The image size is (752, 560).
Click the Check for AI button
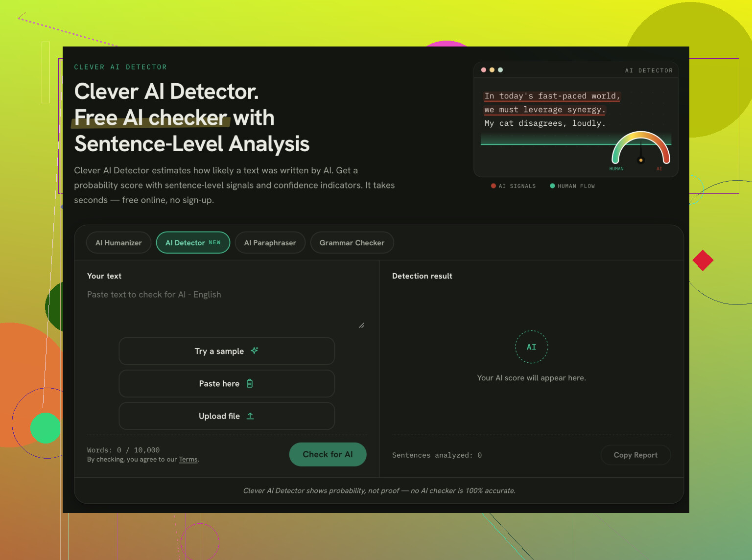328,454
